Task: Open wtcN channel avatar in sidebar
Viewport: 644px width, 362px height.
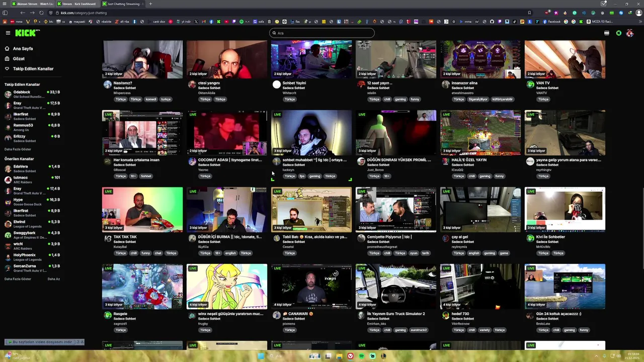Action: (8, 246)
